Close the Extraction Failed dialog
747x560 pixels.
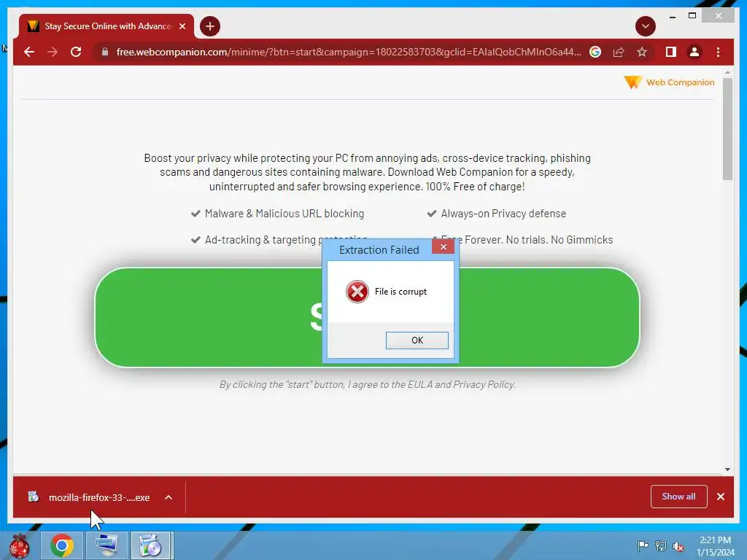click(x=443, y=246)
